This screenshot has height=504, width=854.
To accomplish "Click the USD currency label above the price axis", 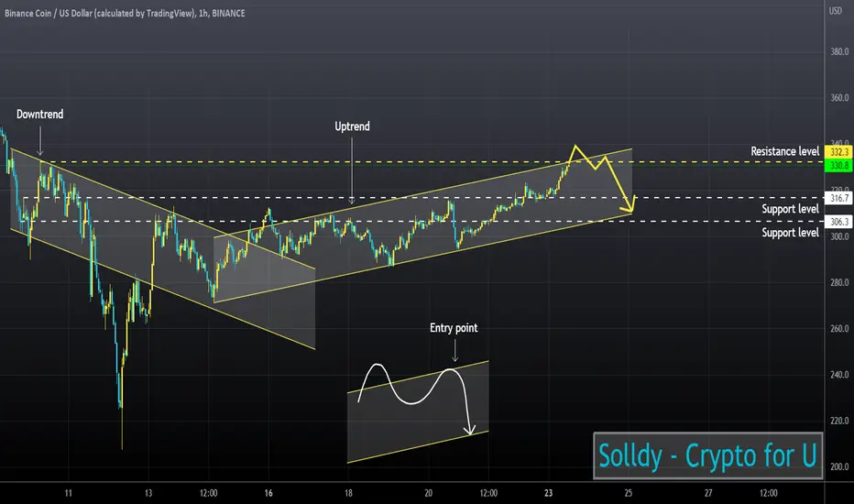I will tap(835, 10).
